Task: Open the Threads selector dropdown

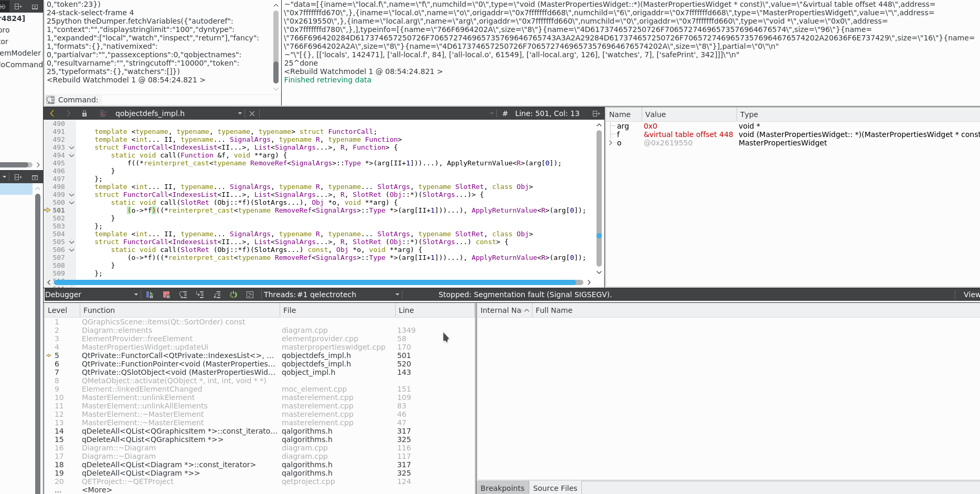Action: coord(397,295)
